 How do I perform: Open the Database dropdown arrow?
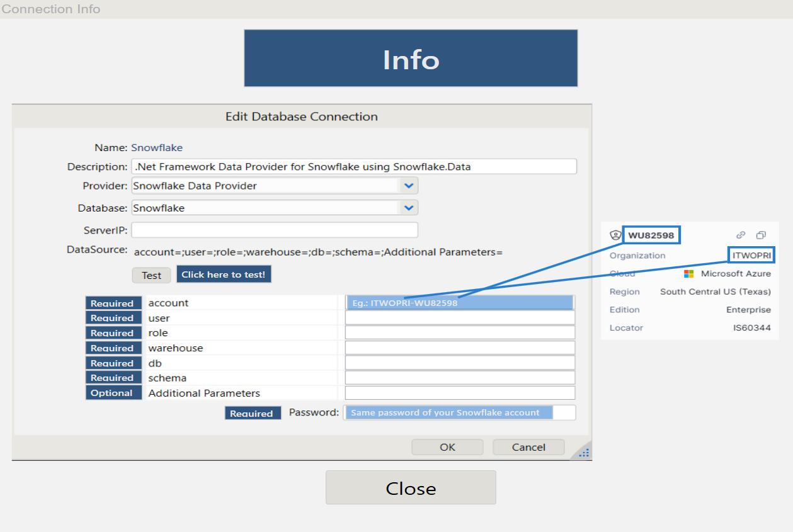(x=409, y=208)
